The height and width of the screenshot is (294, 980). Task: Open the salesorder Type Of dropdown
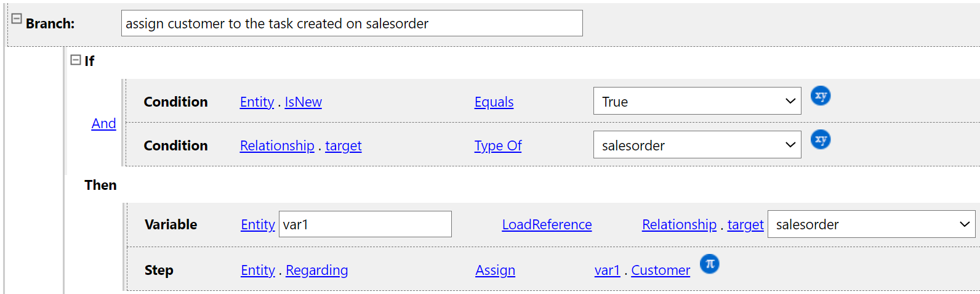697,145
